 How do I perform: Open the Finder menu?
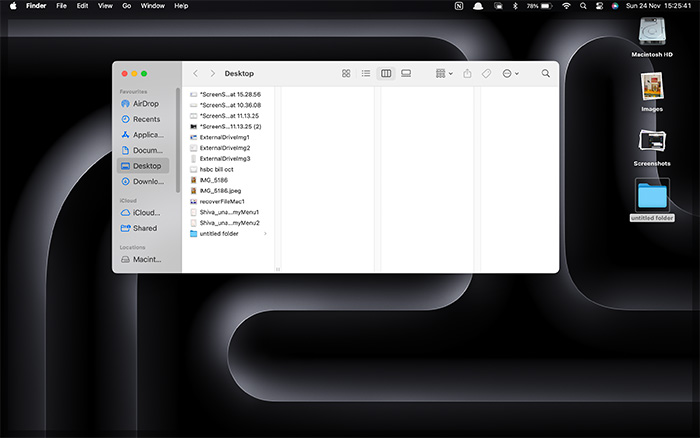click(x=36, y=6)
